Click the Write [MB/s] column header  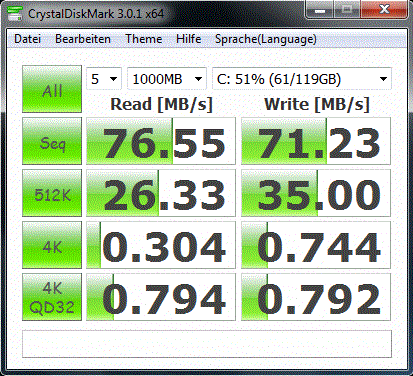coord(317,104)
